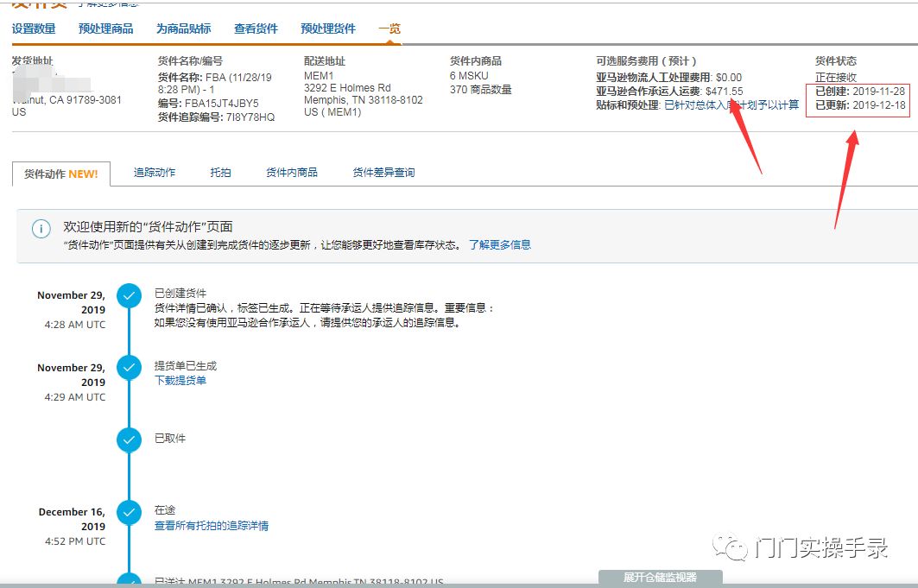Viewport: 918px width, 588px height.
Task: Open the 货件差异查询 tab
Action: [383, 172]
